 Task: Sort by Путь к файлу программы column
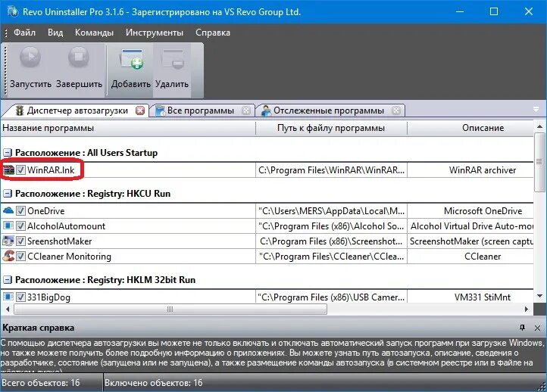tap(331, 128)
